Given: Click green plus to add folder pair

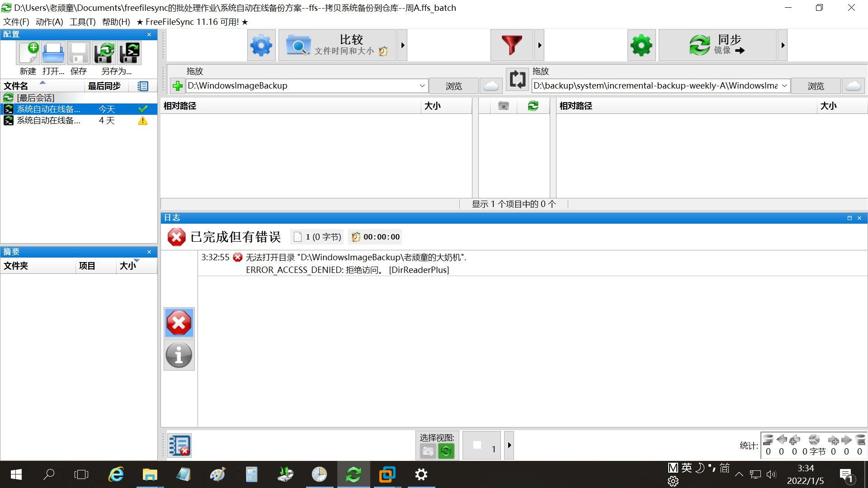Looking at the screenshot, I should tap(177, 86).
